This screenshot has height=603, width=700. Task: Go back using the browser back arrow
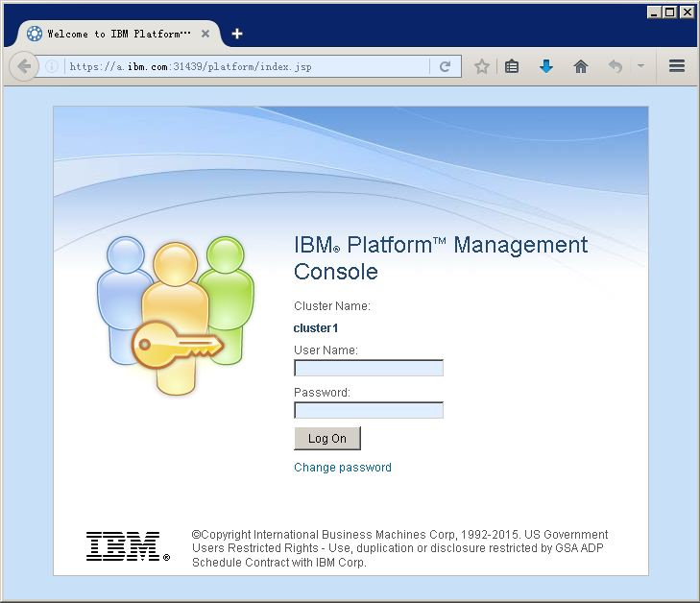(23, 67)
